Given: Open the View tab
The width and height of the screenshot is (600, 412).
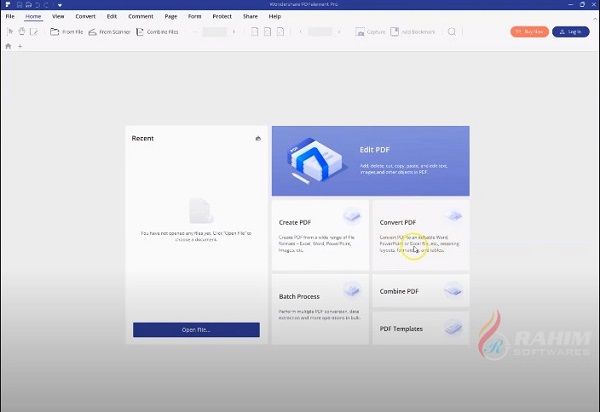Looking at the screenshot, I should (x=58, y=16).
